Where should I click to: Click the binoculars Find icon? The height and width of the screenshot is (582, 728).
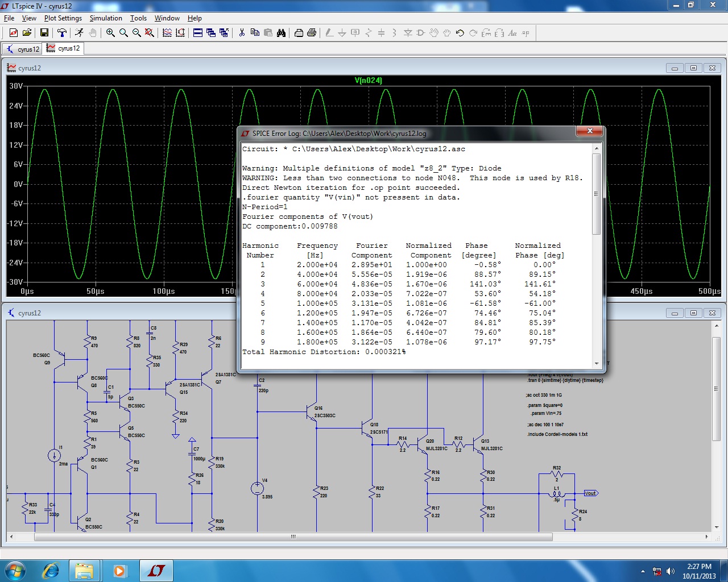(x=281, y=33)
